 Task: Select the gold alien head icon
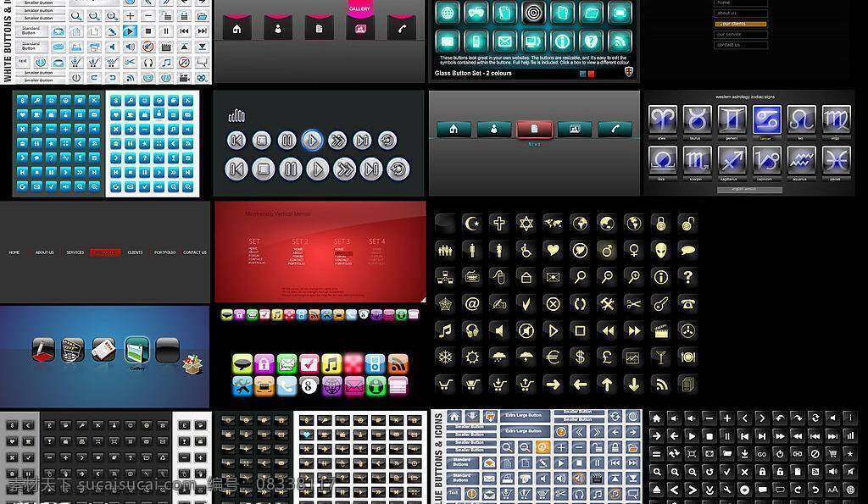661,250
